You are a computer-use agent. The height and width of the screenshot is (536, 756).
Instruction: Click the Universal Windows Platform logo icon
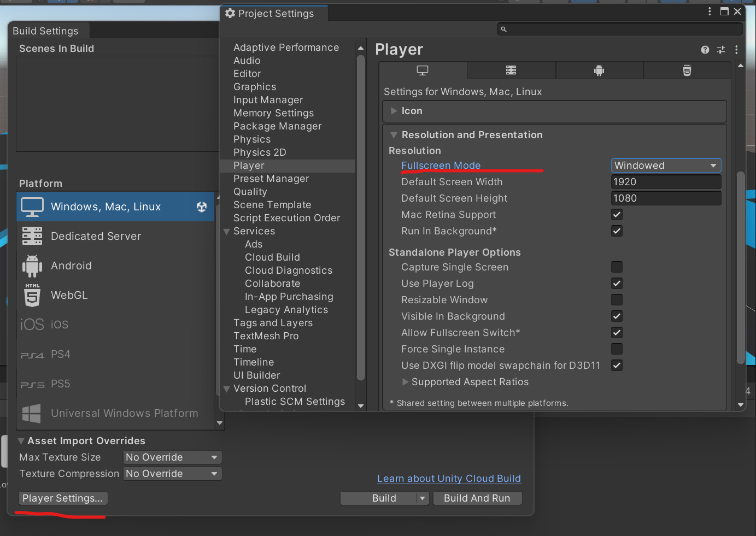tap(31, 414)
